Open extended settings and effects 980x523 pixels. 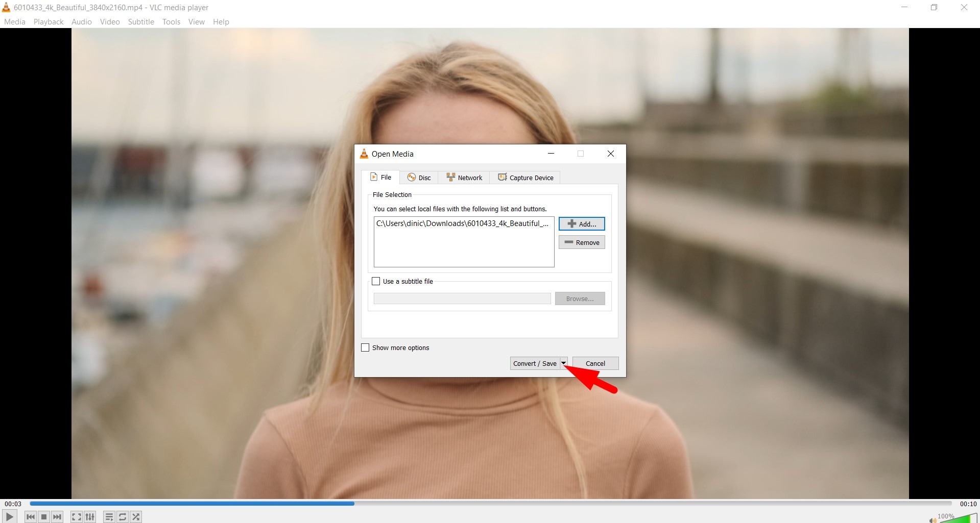[90, 517]
